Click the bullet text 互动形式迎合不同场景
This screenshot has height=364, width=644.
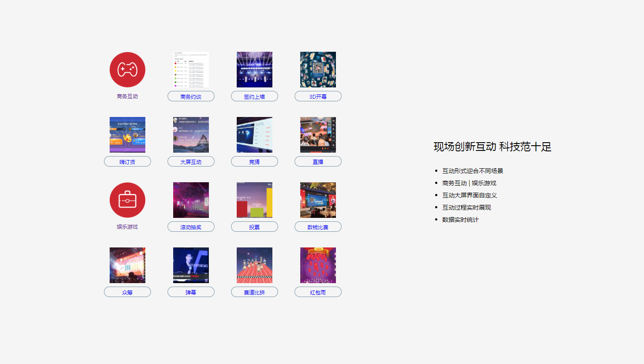[473, 171]
